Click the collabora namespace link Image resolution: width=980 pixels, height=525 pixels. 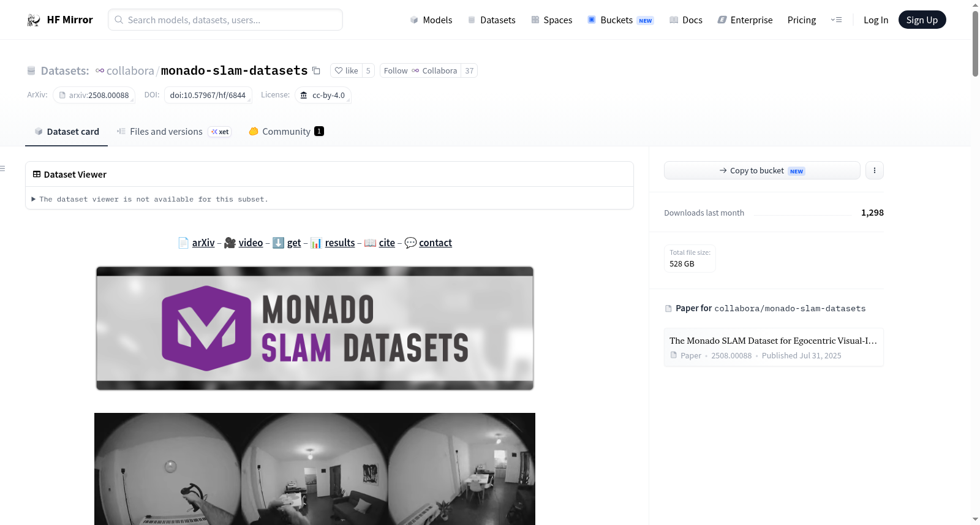130,70
